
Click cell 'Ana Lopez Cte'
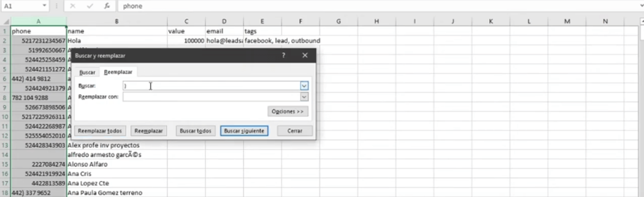(x=117, y=183)
